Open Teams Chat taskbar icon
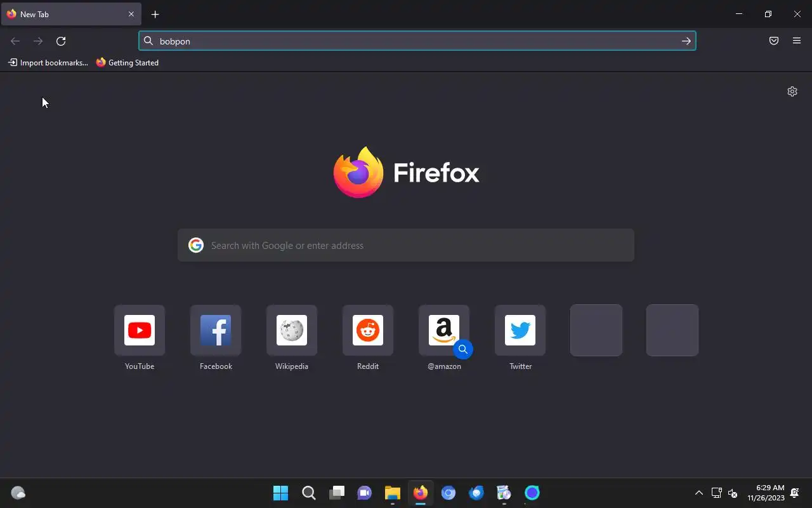The width and height of the screenshot is (812, 508). [365, 493]
